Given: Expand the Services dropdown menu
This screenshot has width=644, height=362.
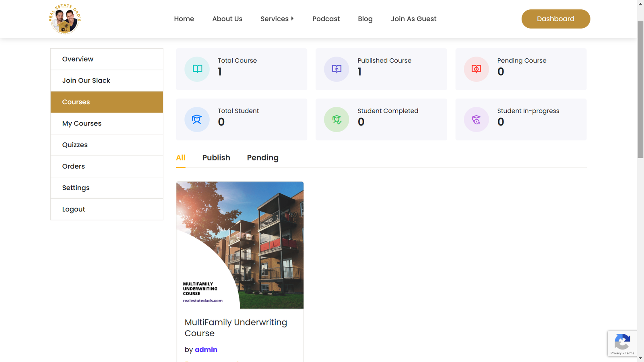Looking at the screenshot, I should 277,19.
